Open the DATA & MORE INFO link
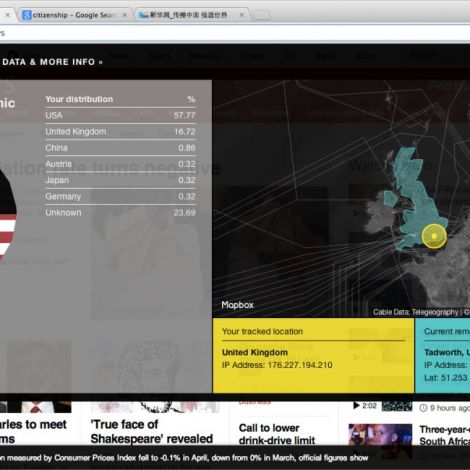The width and height of the screenshot is (470, 470). coord(52,62)
